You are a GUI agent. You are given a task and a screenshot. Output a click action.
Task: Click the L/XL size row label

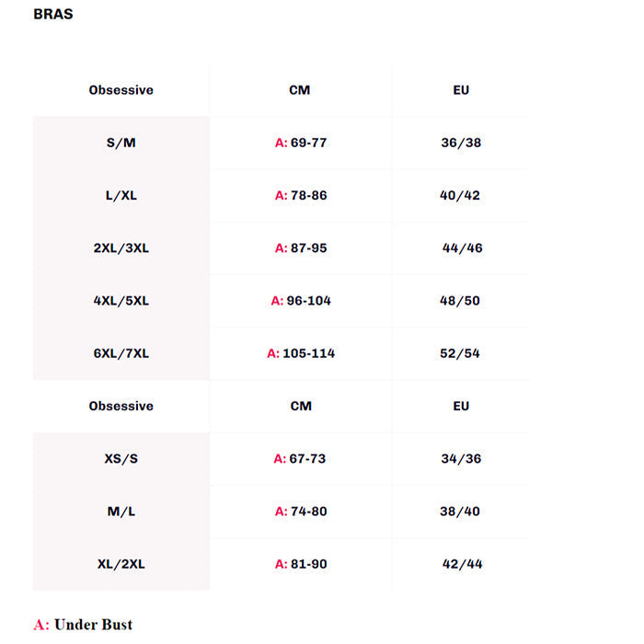click(121, 195)
